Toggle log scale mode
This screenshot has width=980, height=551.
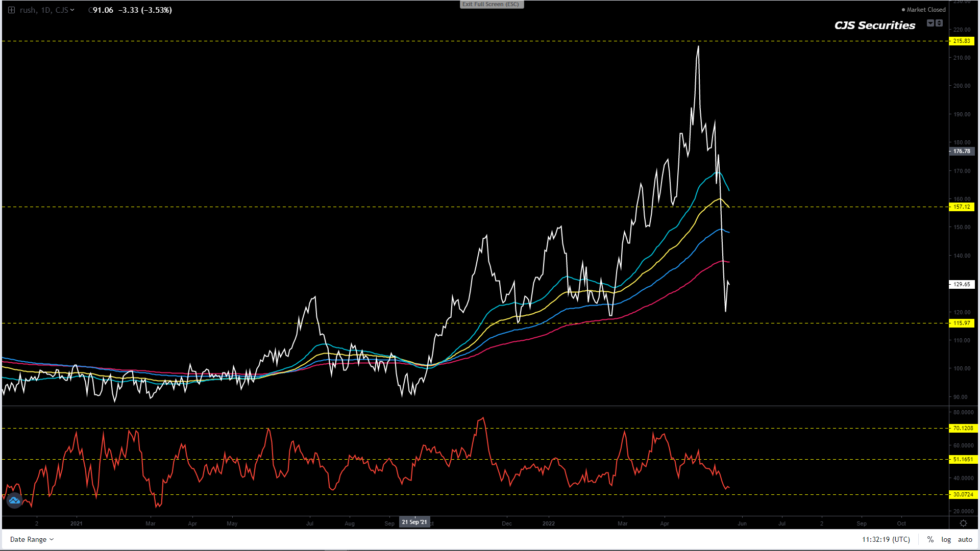coord(946,539)
